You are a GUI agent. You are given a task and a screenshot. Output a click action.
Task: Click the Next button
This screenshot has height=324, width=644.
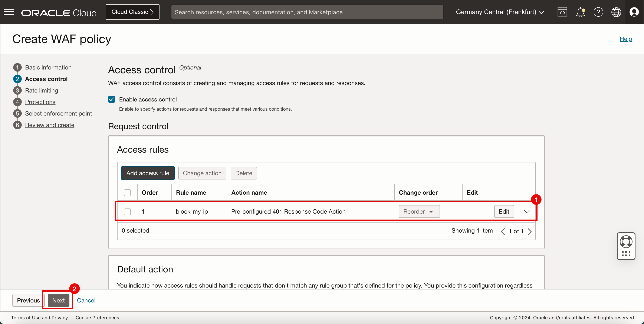(58, 300)
